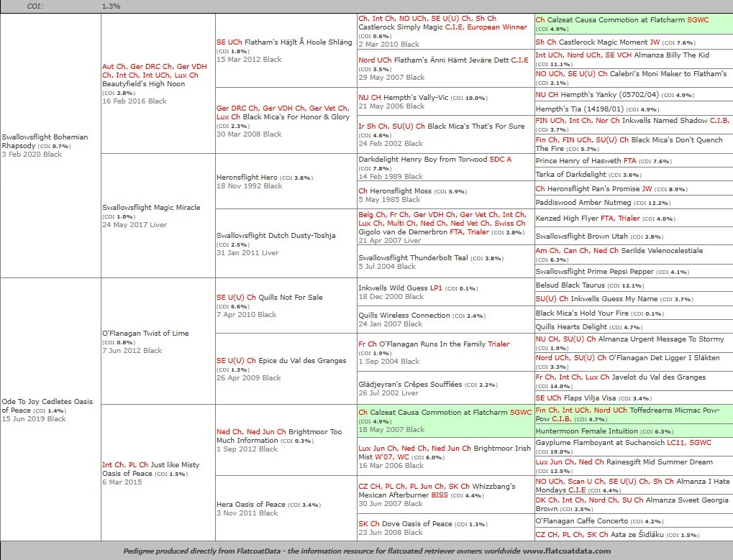Open "Castlerock Magic Moment" entry
Screen dimensions: 733x560
603,42
